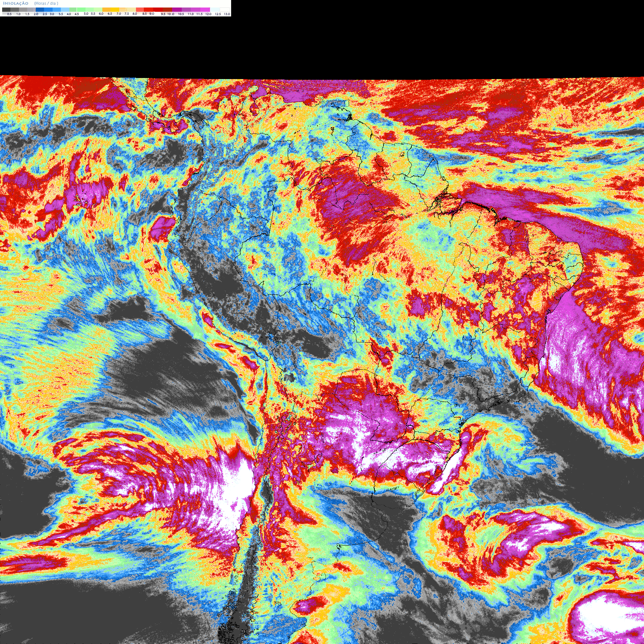Click the 9.5 legend value

163,14
